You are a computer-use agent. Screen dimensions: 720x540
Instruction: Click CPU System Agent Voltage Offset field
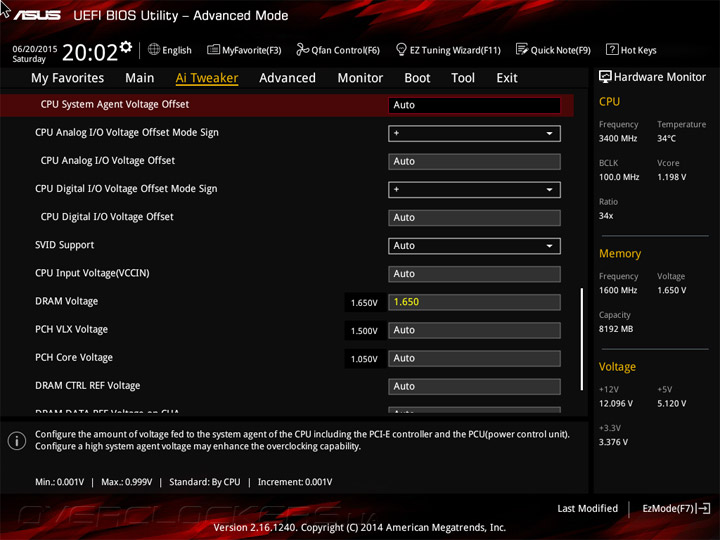pyautogui.click(x=474, y=105)
